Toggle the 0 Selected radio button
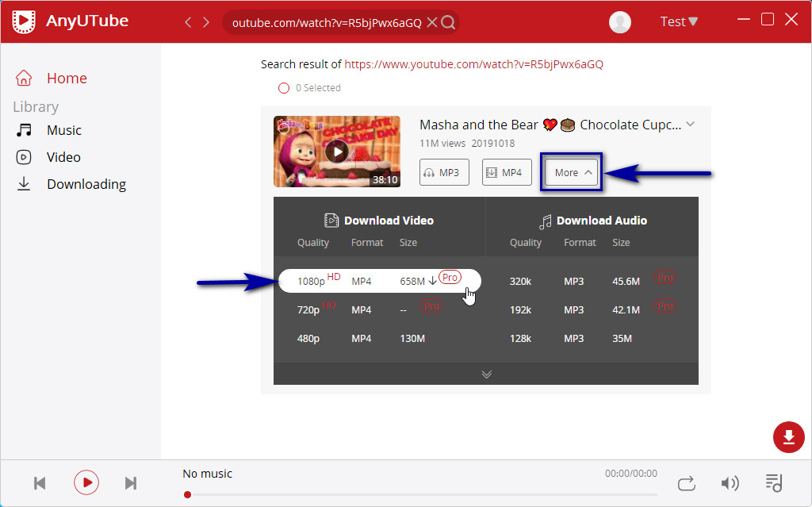 [x=284, y=88]
